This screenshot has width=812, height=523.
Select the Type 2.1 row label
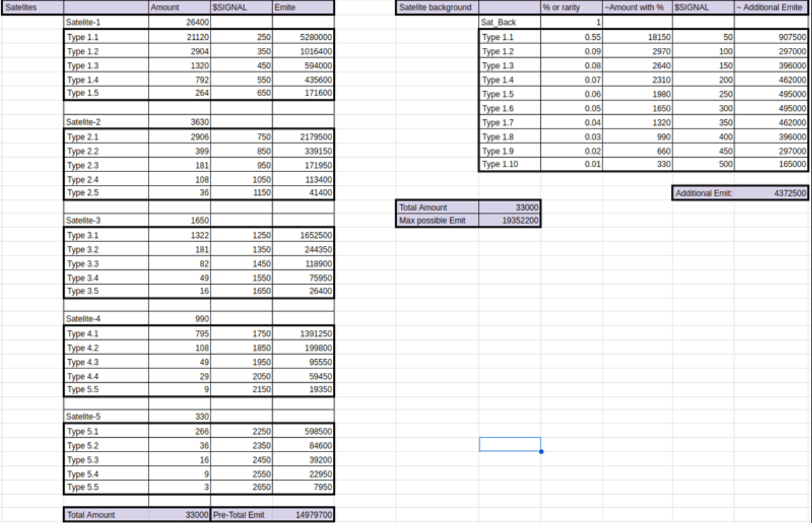tap(106, 137)
